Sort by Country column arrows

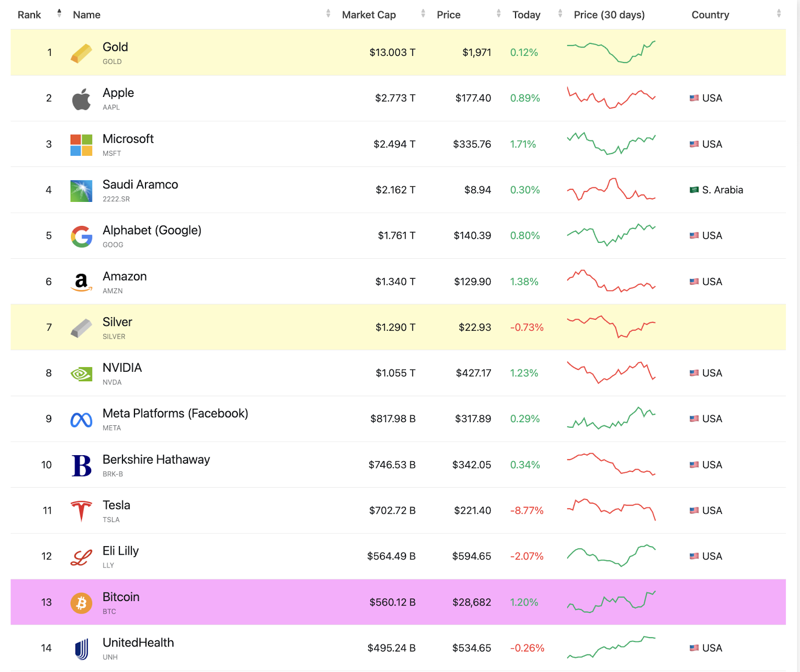coord(778,13)
